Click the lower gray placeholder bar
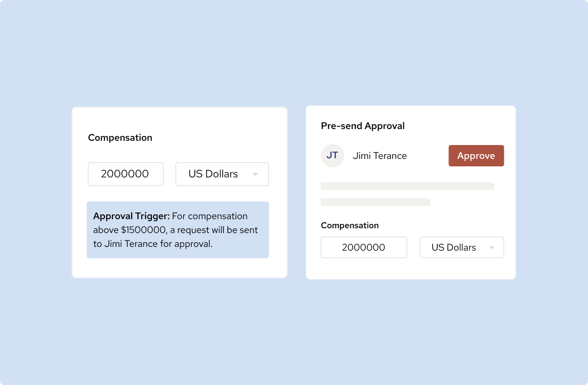 (375, 202)
